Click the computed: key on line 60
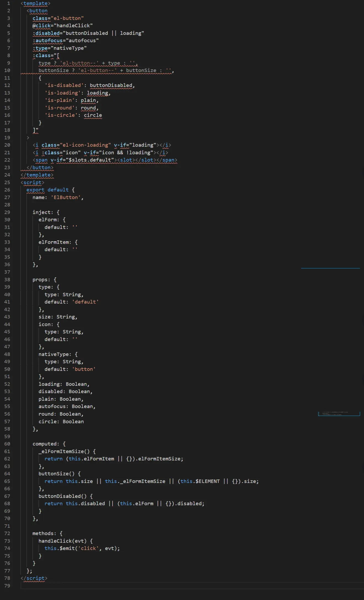364x600 pixels. pos(46,444)
